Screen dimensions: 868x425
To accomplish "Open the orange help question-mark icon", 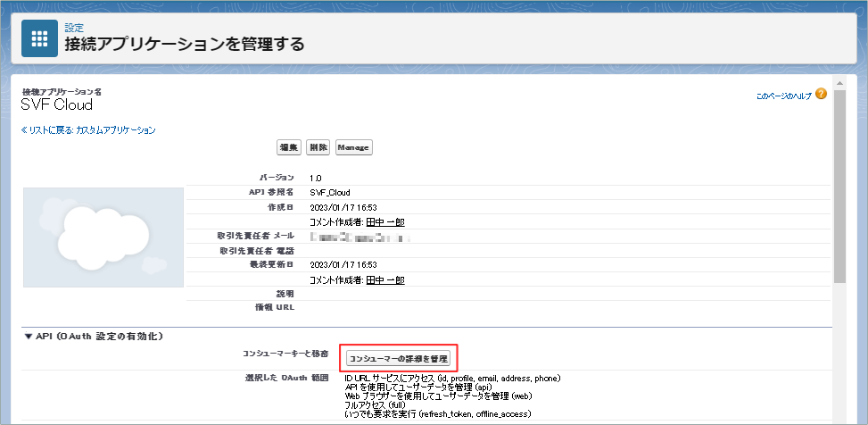I will (821, 94).
